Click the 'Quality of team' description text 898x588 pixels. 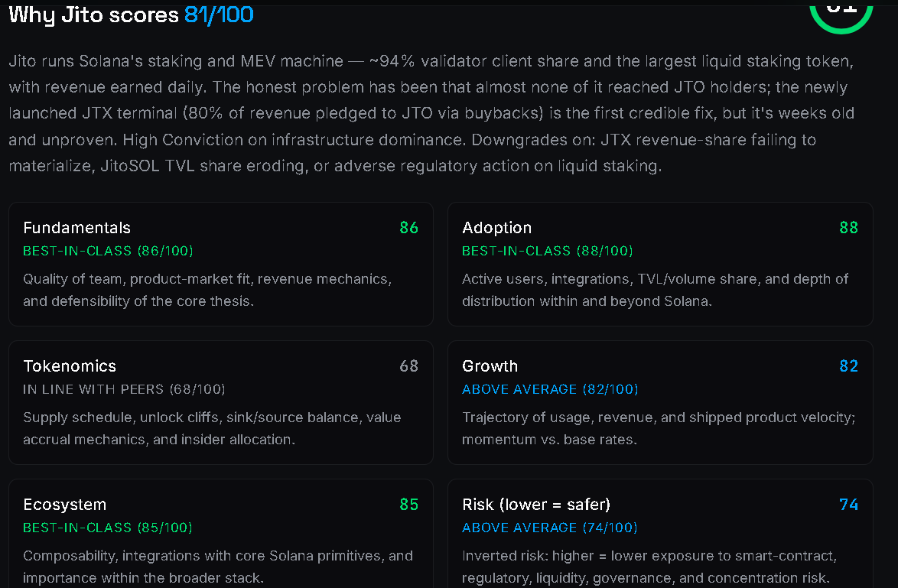coord(207,290)
